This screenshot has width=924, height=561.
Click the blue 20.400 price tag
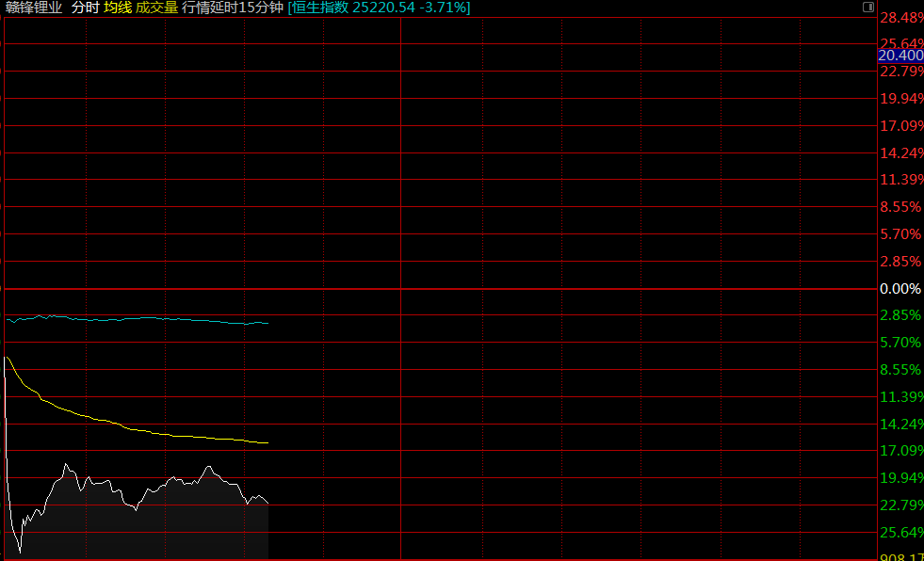[x=900, y=56]
